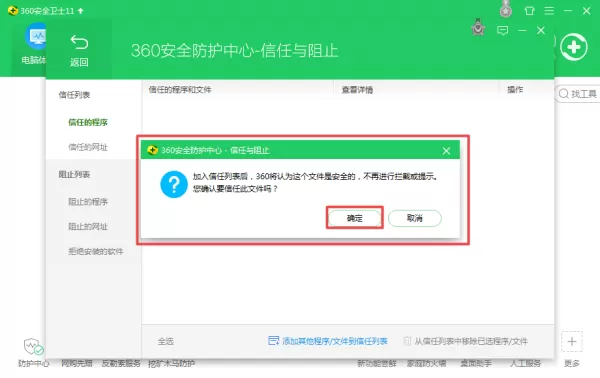The image size is (600, 378).
Task: Open 网购先赔 at bottom bar
Action: pos(77,363)
